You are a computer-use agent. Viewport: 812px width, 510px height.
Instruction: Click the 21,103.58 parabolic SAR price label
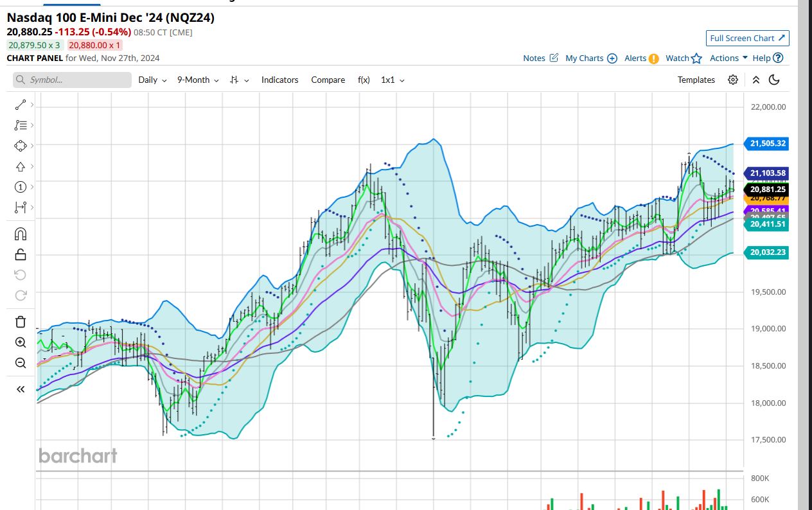(766, 173)
